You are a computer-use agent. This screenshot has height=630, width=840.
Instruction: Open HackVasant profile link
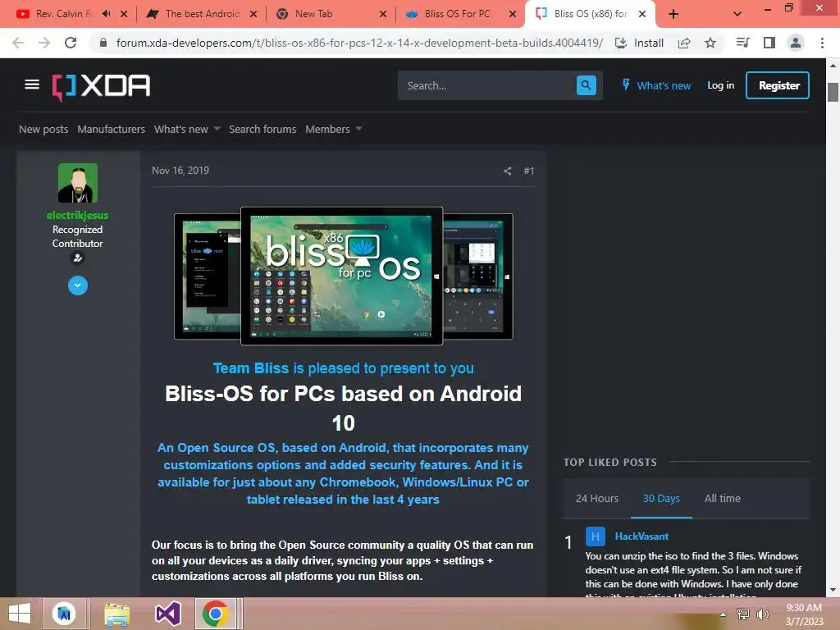(641, 536)
